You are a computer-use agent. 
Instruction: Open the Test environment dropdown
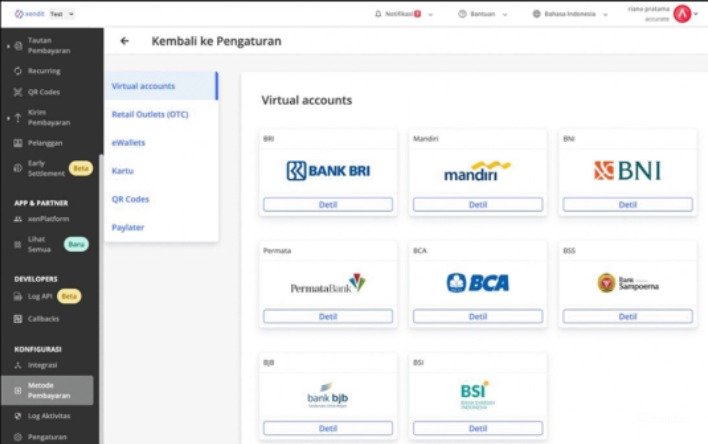[x=62, y=14]
